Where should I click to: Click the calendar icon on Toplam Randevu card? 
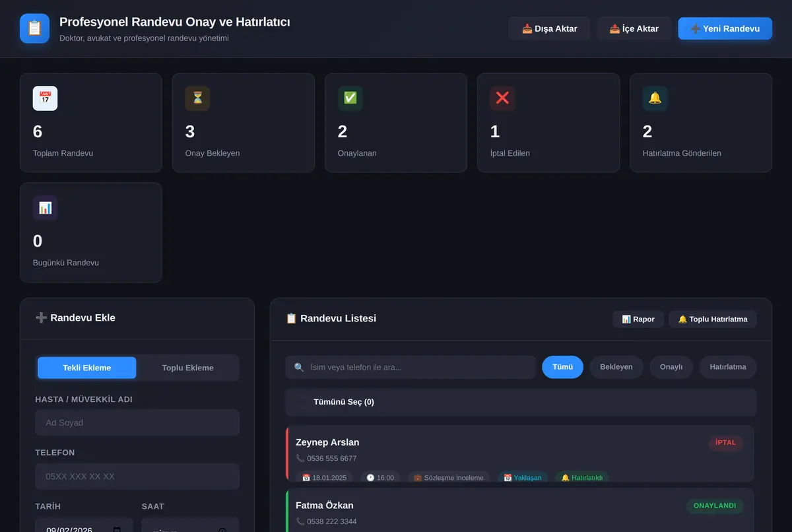tap(45, 98)
